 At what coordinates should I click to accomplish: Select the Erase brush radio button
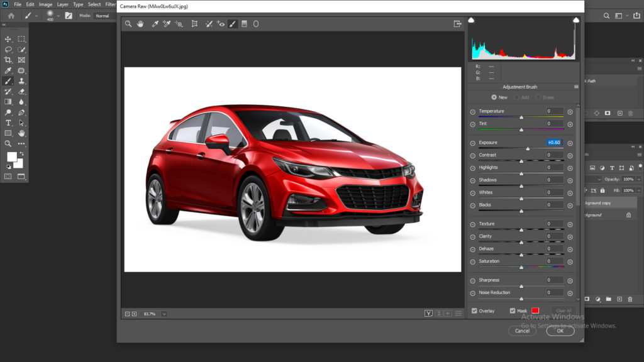[538, 97]
